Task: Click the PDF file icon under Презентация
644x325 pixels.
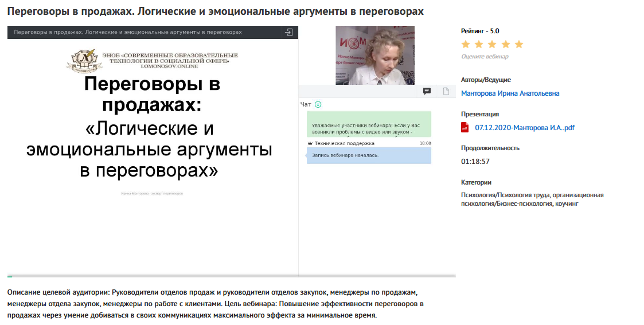Action: [465, 128]
